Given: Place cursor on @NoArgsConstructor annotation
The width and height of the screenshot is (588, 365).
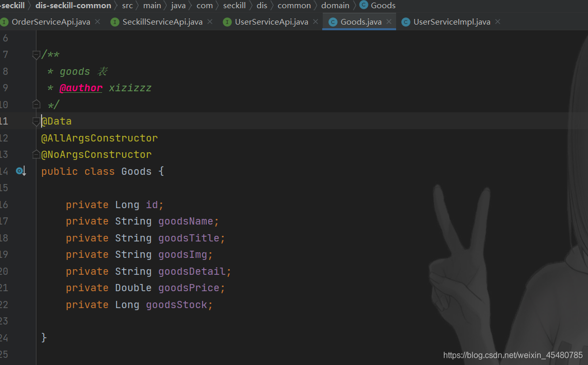Looking at the screenshot, I should [x=96, y=155].
